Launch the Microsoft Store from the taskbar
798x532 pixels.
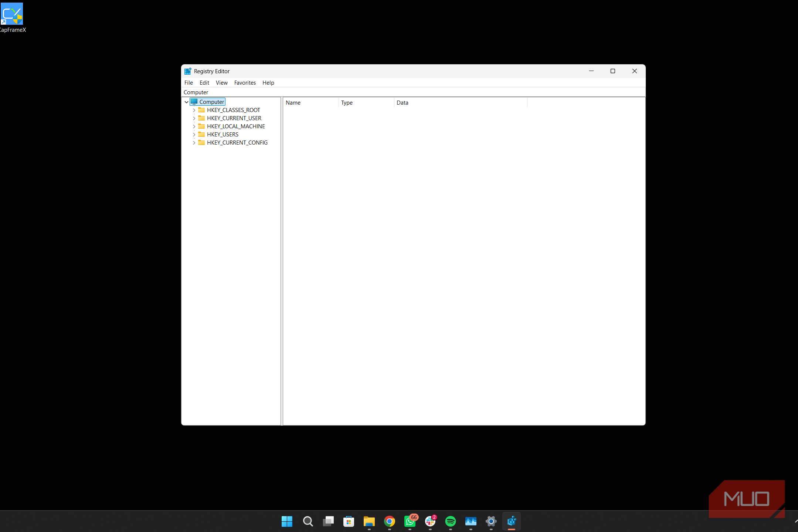point(349,521)
